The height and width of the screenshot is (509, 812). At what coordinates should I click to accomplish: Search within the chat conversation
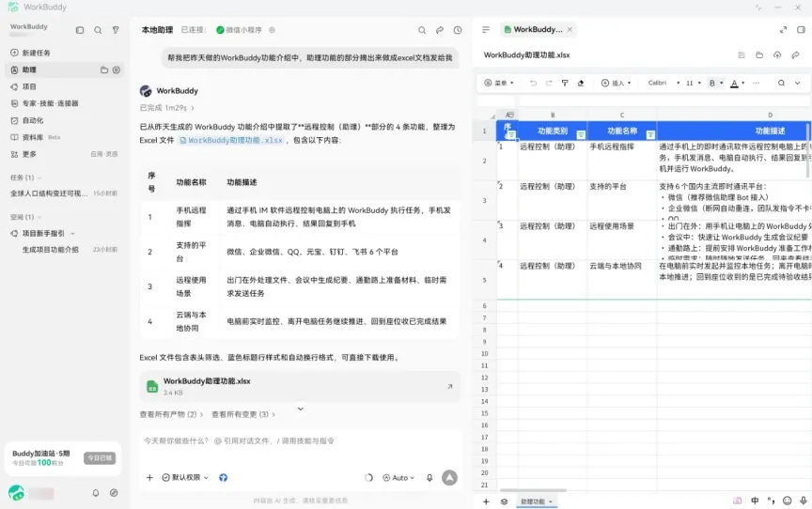422,30
